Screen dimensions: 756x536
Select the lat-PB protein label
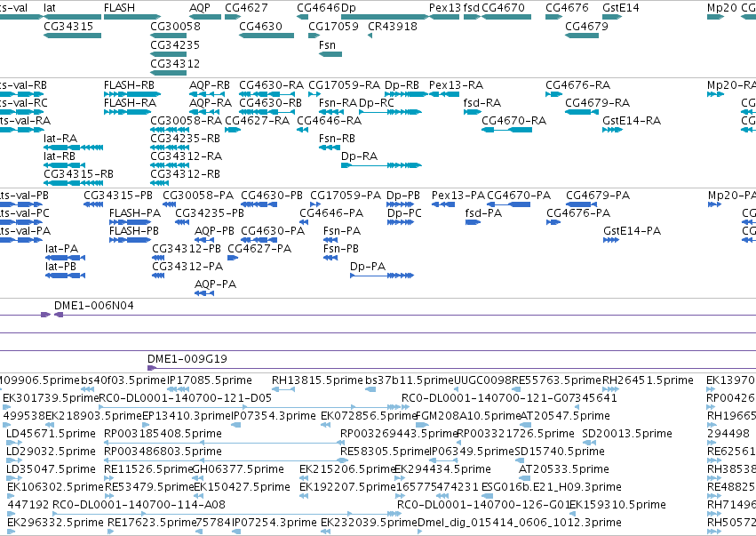[60, 267]
